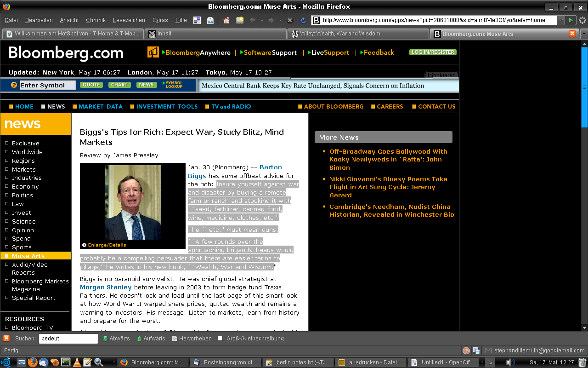Click the Firefox activity throbber icon
Viewport: 588px width, 368px height.
pyautogui.click(x=582, y=20)
